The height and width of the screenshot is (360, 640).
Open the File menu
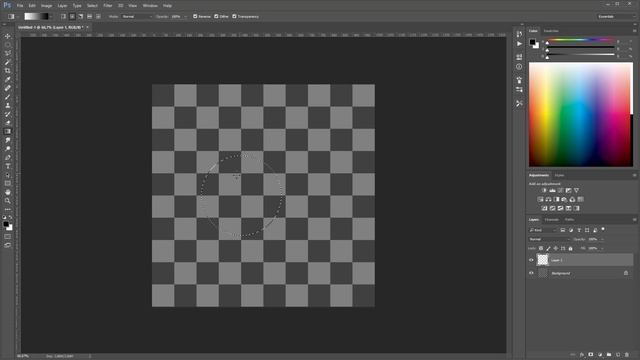[x=20, y=6]
